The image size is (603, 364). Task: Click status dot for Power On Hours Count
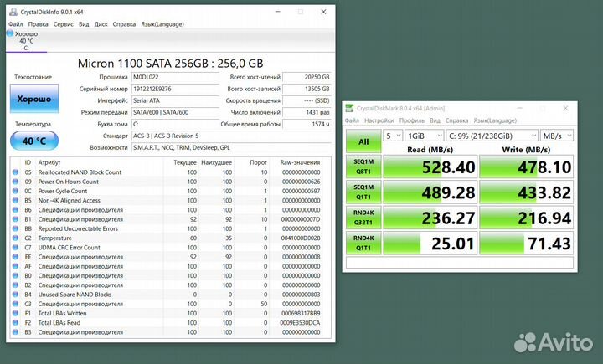(15, 182)
